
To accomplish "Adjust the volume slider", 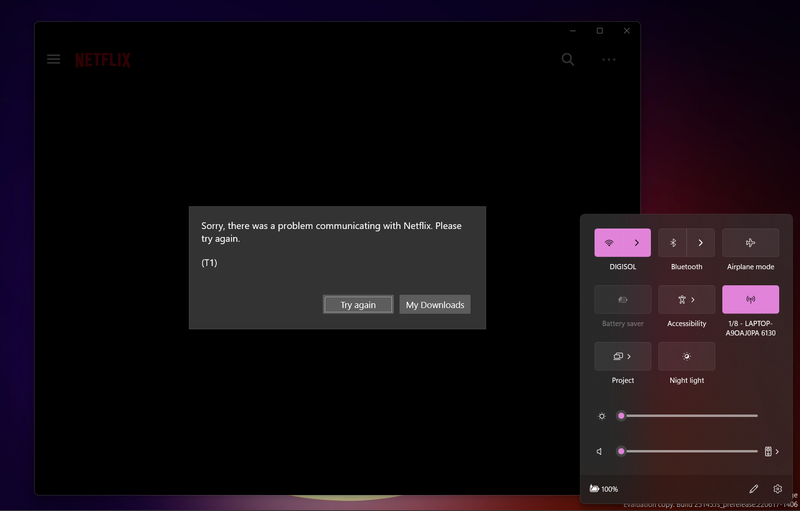I will 689,451.
